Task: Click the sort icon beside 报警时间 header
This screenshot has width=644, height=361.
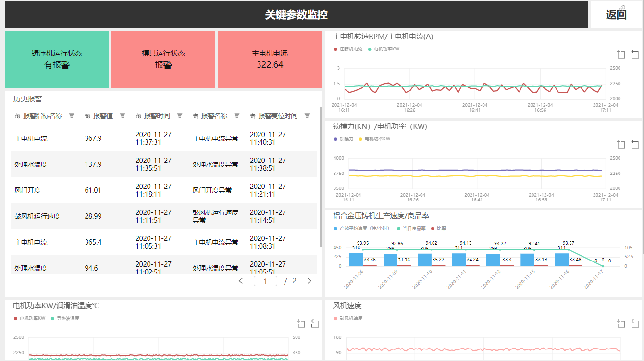Action: tap(138, 116)
